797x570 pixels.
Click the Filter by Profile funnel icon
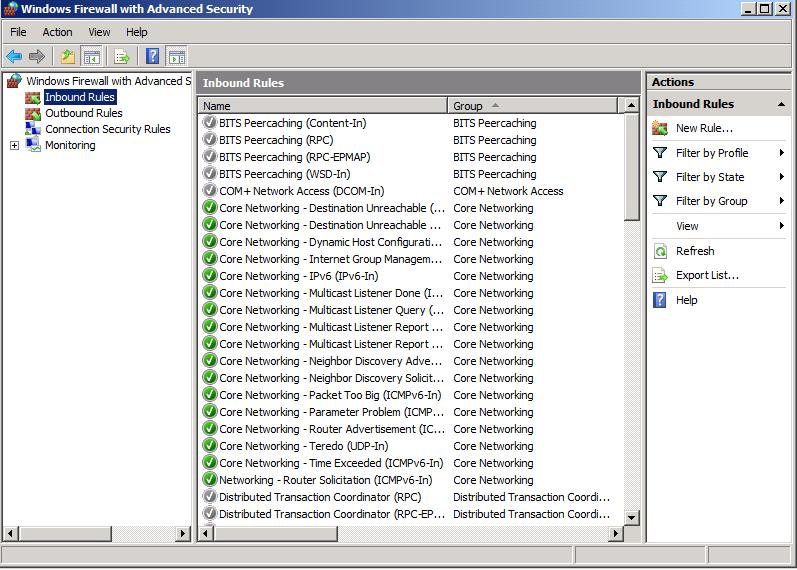(x=660, y=153)
